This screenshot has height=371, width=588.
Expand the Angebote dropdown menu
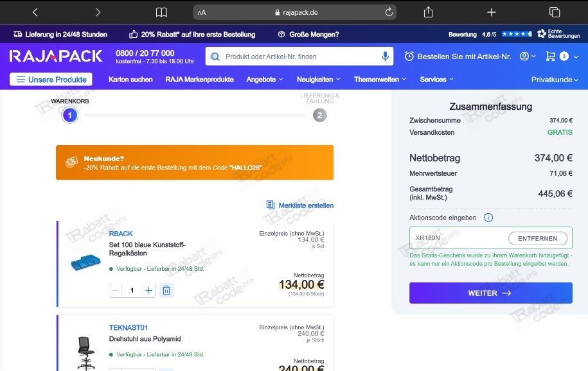pos(264,80)
